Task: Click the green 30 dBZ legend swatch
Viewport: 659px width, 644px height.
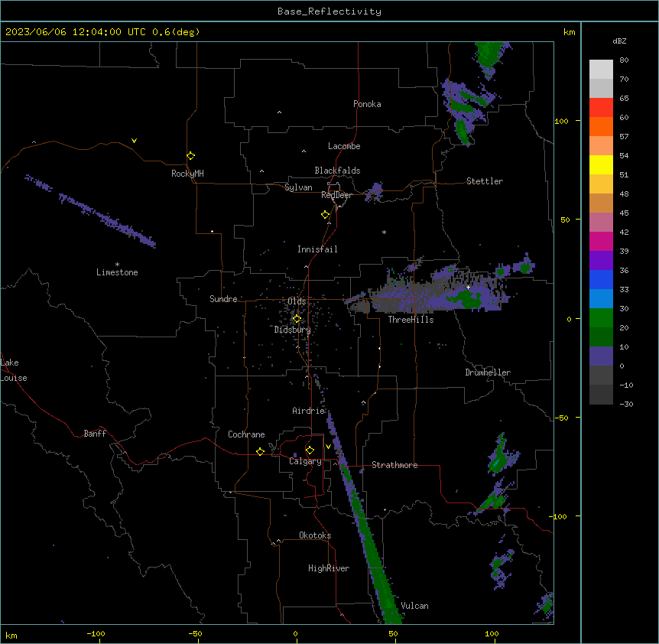Action: coord(601,318)
